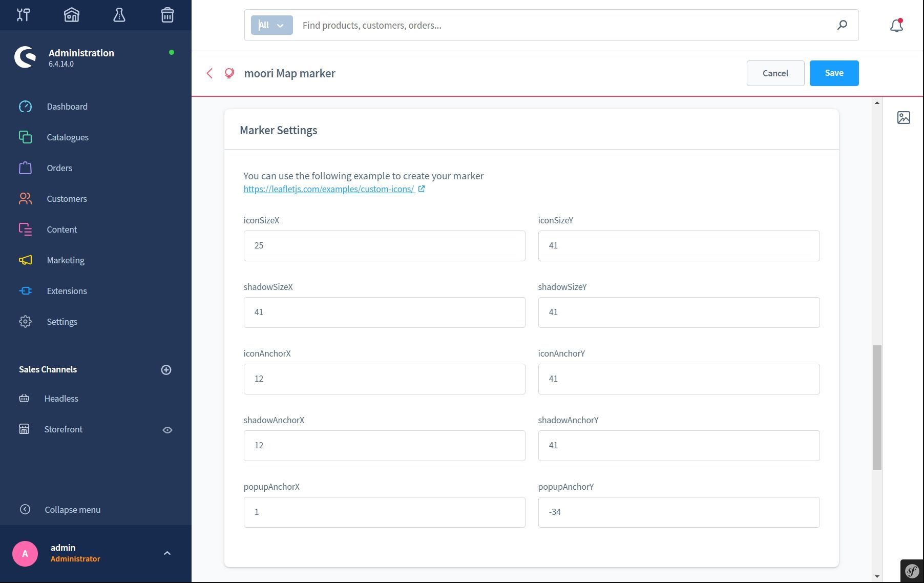This screenshot has width=924, height=583.
Task: Open the media image sidebar icon
Action: click(x=904, y=117)
